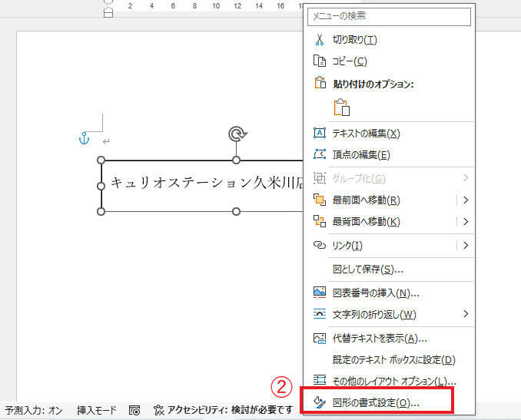Image resolution: width=521 pixels, height=420 pixels.
Task: Click the macro recording icon in status bar
Action: click(134, 410)
